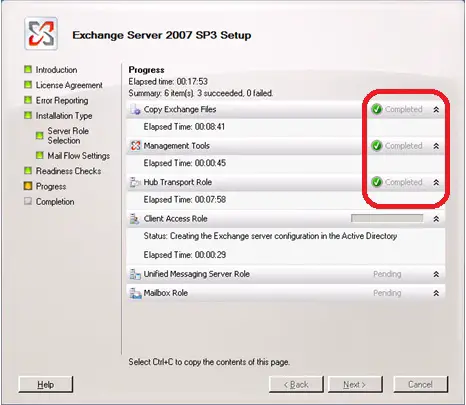
Task: Select the Readiness Checks step
Action: pos(68,171)
